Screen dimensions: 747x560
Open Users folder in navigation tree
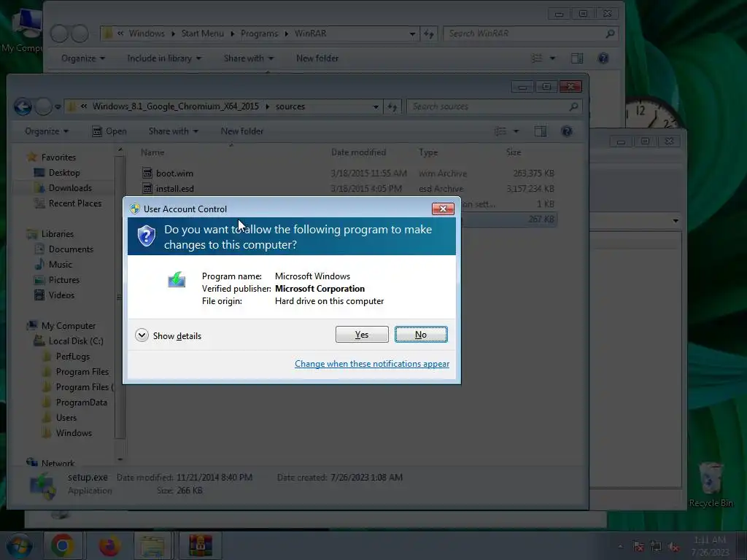(66, 418)
